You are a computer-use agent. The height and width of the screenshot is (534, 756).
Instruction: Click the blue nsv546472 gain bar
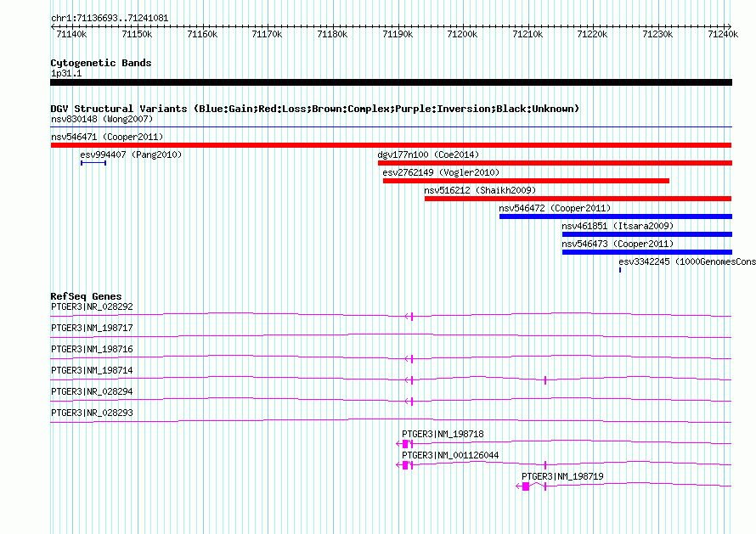point(616,216)
